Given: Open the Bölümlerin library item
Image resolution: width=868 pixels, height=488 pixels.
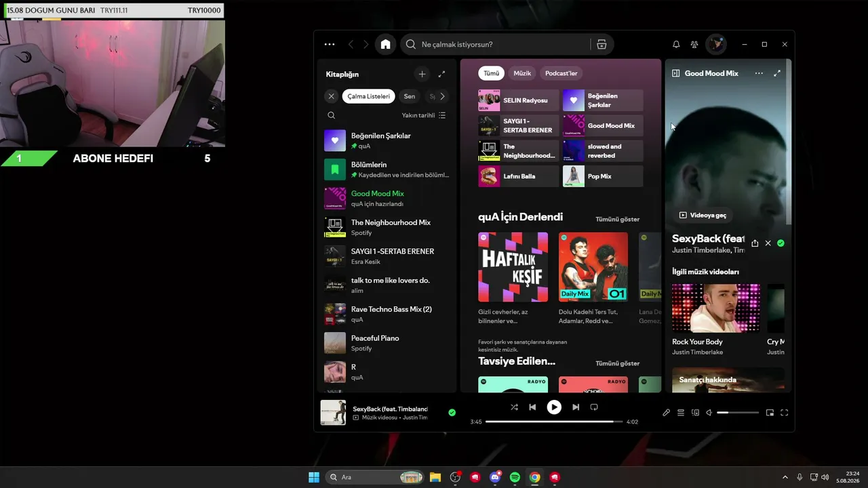Looking at the screenshot, I should click(x=387, y=169).
